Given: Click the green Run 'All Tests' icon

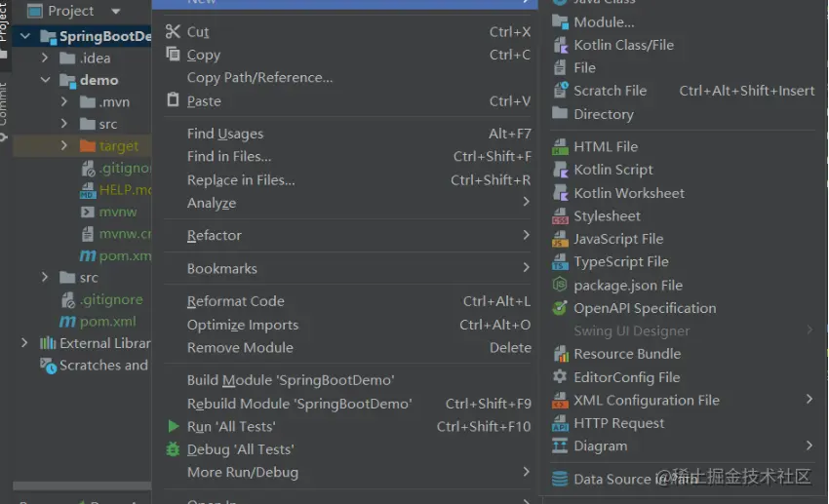Looking at the screenshot, I should pos(174,426).
